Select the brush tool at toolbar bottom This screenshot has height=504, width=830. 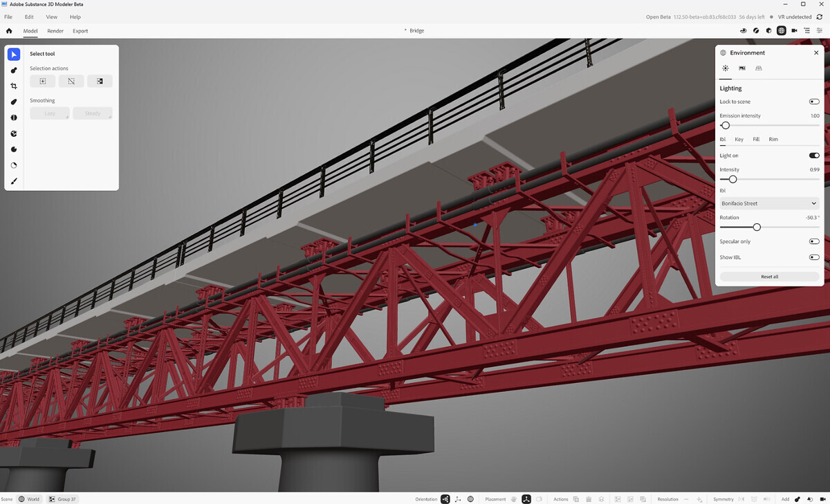14,181
